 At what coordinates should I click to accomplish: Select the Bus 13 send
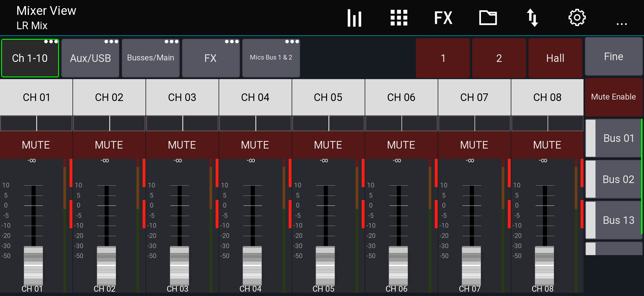point(618,220)
